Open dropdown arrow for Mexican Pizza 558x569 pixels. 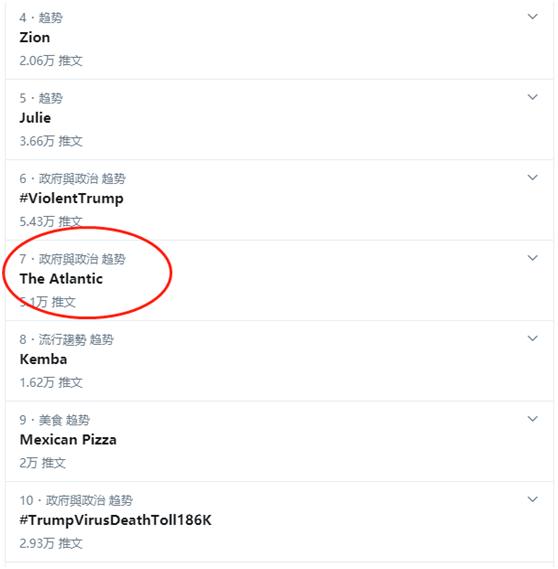coord(532,419)
